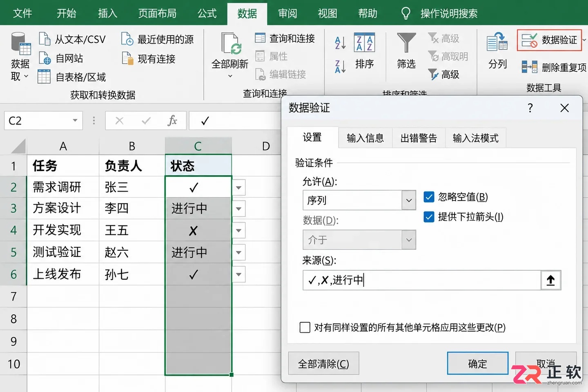The width and height of the screenshot is (588, 392).
Task: Click the Help question mark in dialog
Action: pos(530,108)
